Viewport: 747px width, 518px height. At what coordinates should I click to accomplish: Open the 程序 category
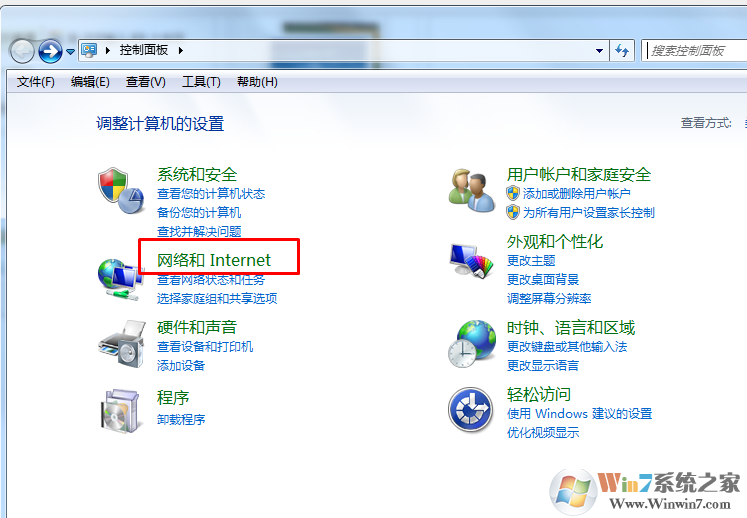pyautogui.click(x=173, y=397)
